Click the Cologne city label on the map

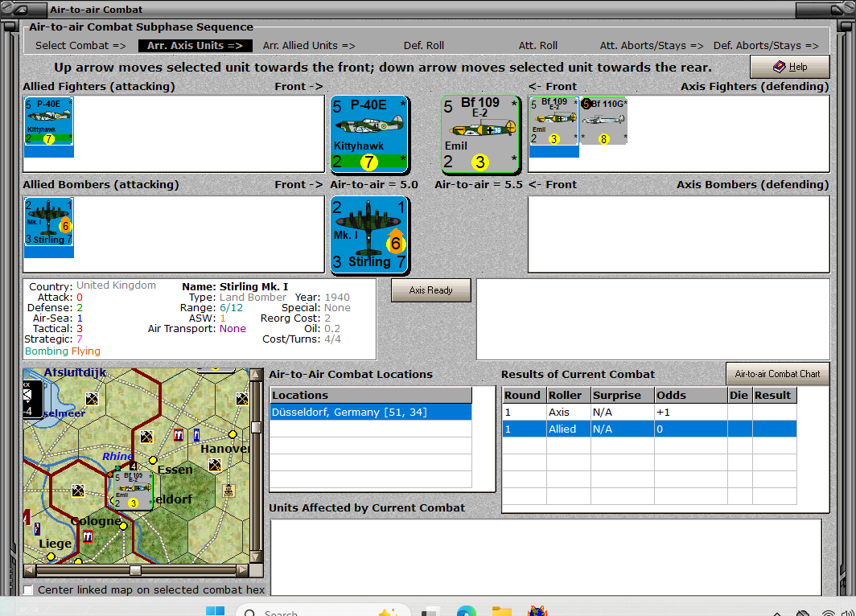[96, 520]
